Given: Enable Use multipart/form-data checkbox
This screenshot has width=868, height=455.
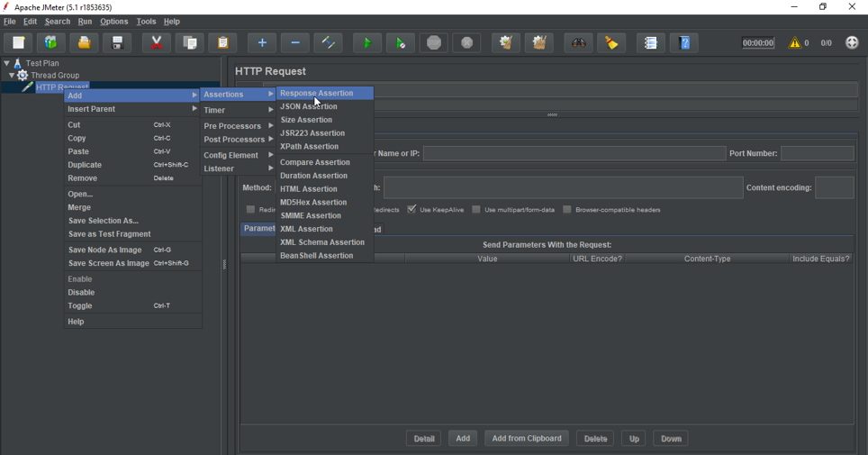Looking at the screenshot, I should [x=476, y=210].
